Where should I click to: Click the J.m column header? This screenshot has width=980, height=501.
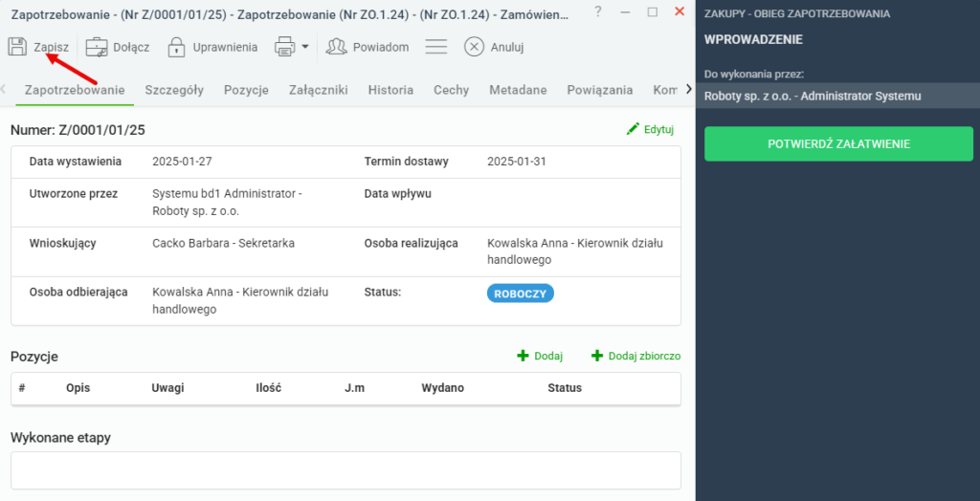354,388
